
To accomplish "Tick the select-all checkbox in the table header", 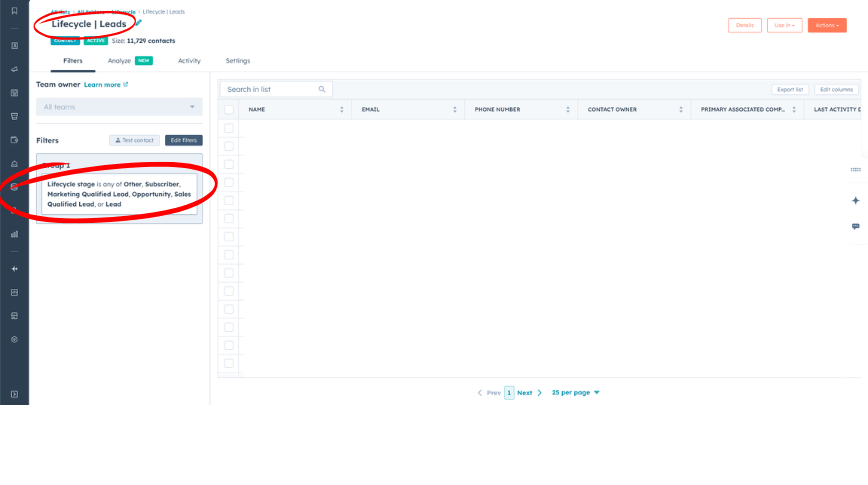I will pyautogui.click(x=229, y=109).
